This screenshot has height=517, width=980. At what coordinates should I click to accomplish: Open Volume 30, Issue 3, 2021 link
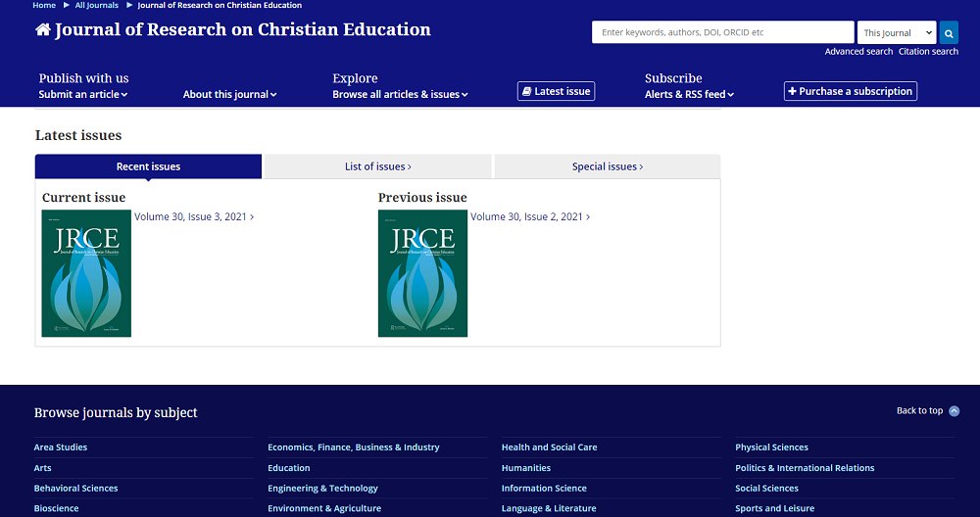[194, 216]
